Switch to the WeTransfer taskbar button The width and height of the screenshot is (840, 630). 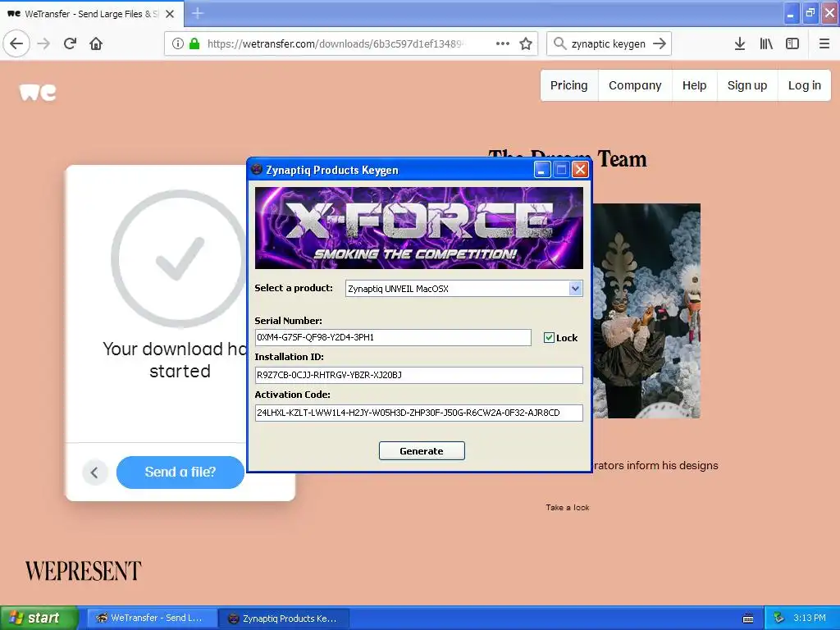coord(152,618)
